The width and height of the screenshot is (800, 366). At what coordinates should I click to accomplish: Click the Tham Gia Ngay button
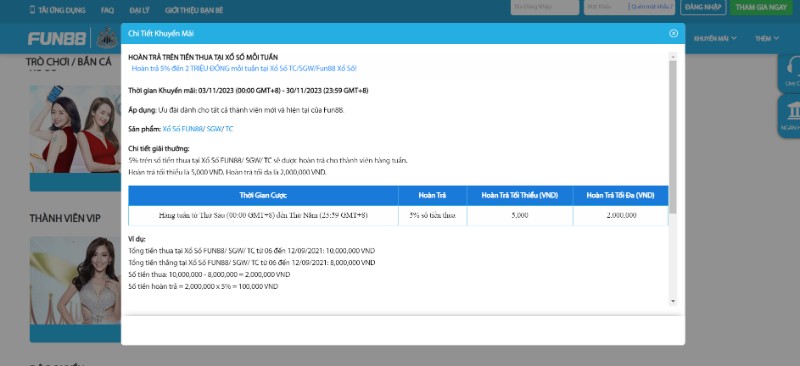[761, 7]
